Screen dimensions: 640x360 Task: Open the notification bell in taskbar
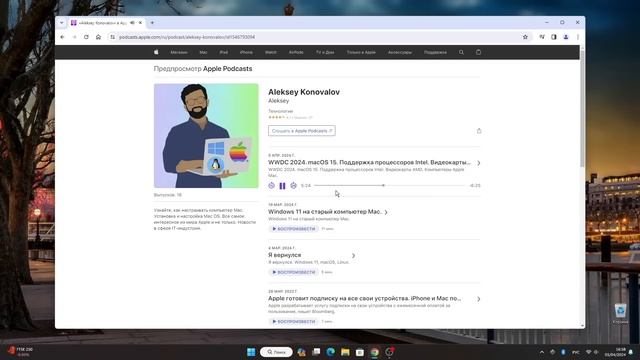pyautogui.click(x=631, y=352)
